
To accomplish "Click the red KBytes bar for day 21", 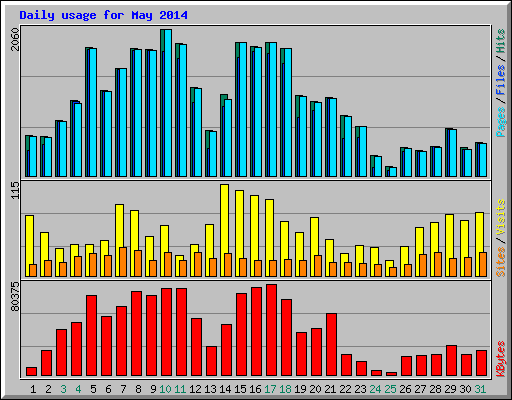I will [331, 345].
